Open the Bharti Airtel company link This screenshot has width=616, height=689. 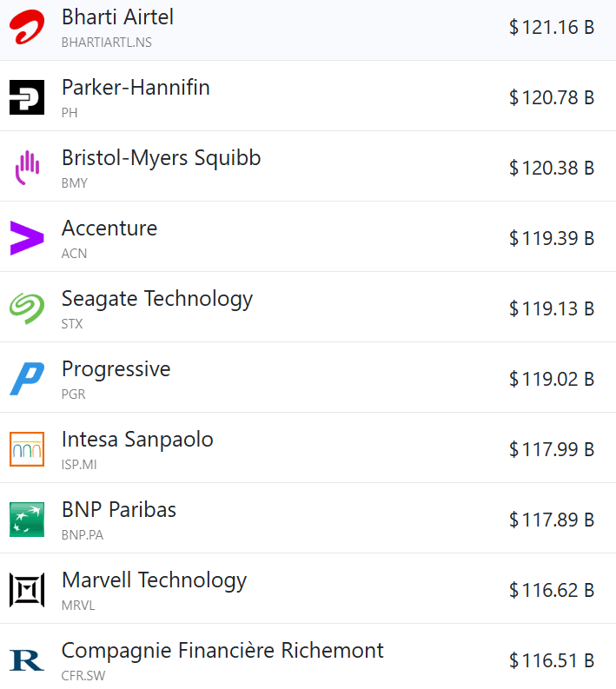(x=117, y=17)
